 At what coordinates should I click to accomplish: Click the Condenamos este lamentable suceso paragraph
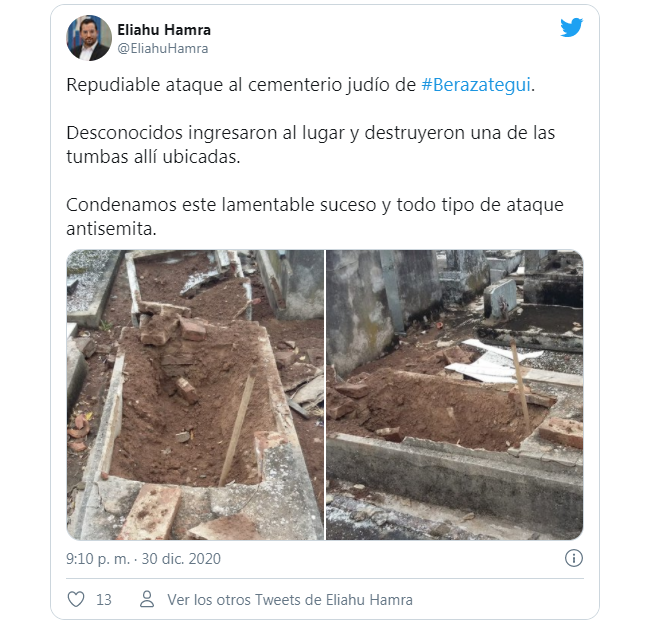pyautogui.click(x=315, y=217)
